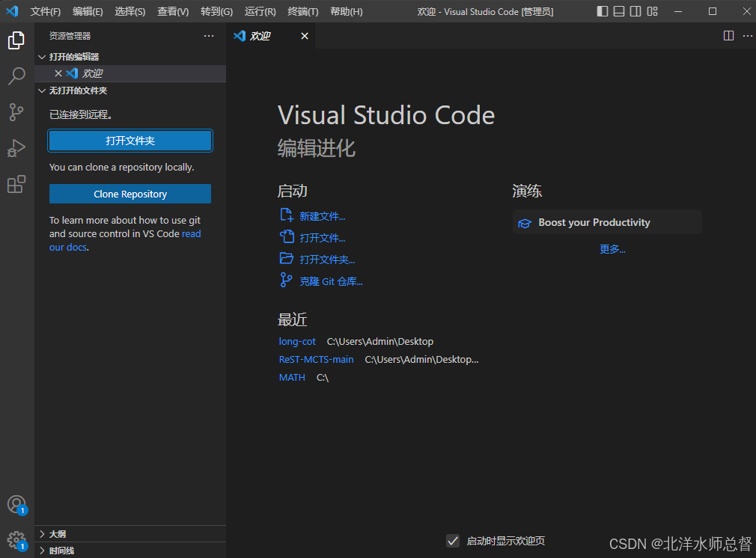Viewport: 756px width, 558px height.
Task: Toggle bottom panel layout icon
Action: click(619, 11)
